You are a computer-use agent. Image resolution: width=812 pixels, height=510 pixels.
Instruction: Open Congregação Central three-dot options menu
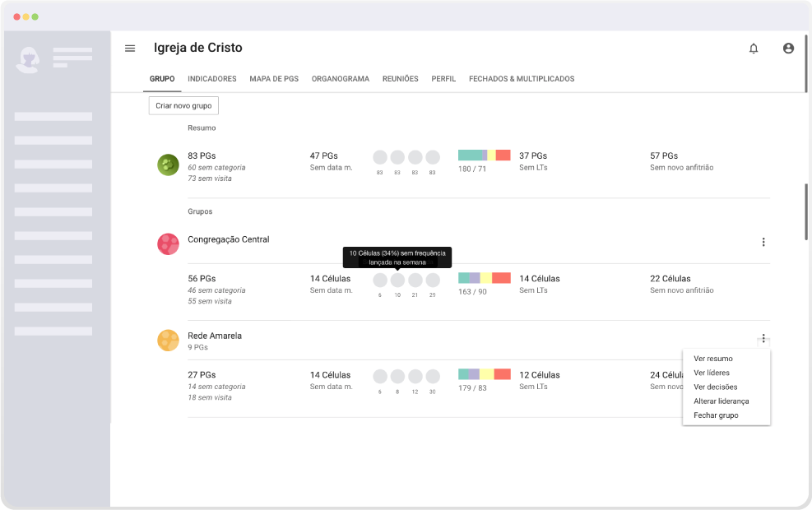[x=763, y=242]
